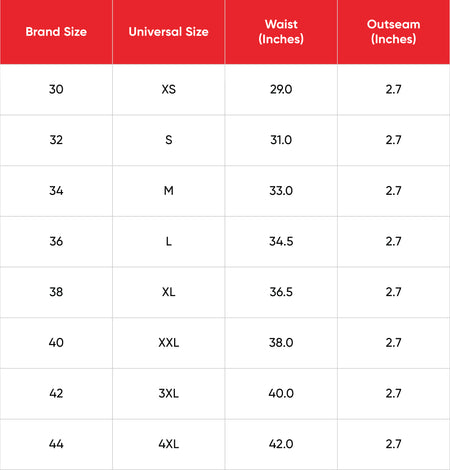Screen dimensions: 450x470
Task: Click the XXL universal size cell
Action: point(169,343)
